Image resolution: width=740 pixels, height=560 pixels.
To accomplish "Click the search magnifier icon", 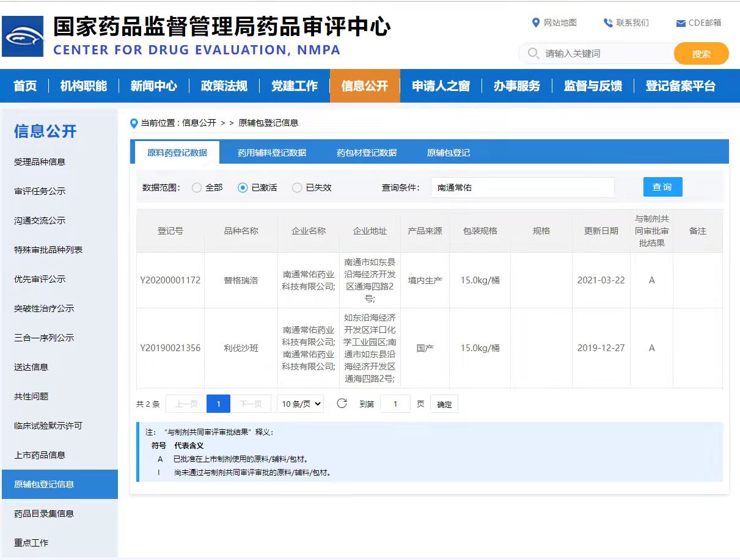I will (x=533, y=53).
